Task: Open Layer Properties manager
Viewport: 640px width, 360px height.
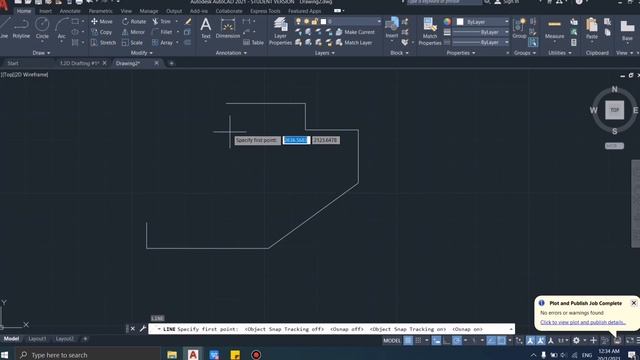Action: 280,31
